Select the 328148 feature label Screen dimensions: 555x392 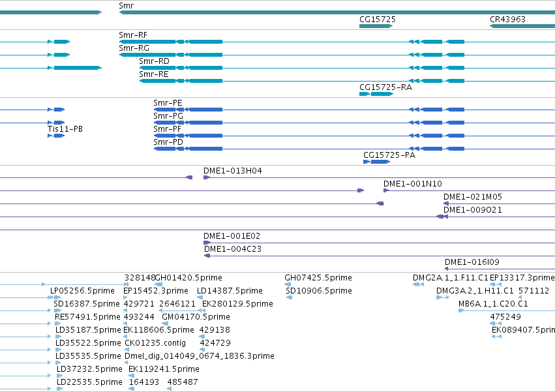click(140, 278)
